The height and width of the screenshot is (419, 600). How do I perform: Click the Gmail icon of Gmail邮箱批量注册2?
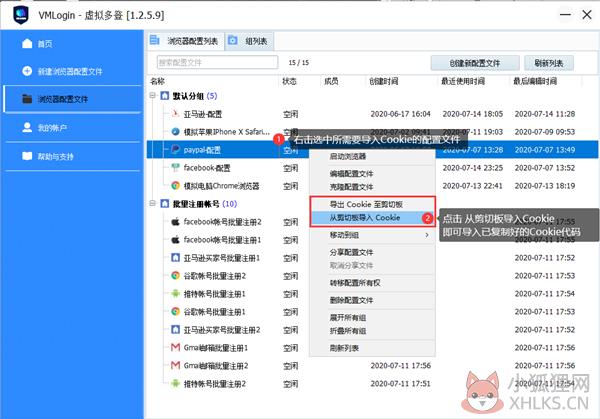click(175, 365)
